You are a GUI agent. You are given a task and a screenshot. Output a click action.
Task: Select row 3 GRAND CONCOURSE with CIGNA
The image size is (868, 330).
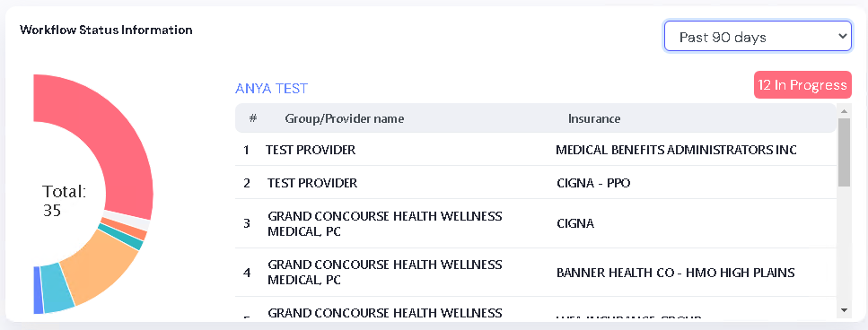[536, 223]
